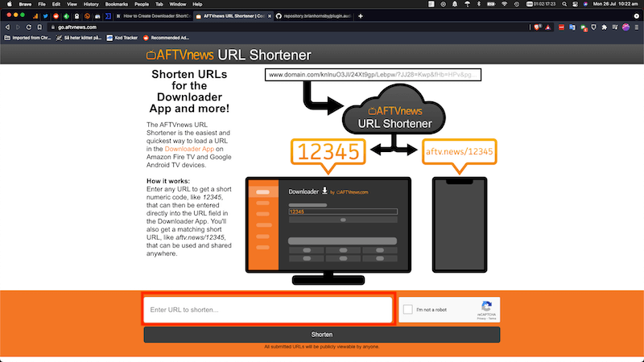Open the History menu
The height and width of the screenshot is (362, 644).
click(x=91, y=4)
